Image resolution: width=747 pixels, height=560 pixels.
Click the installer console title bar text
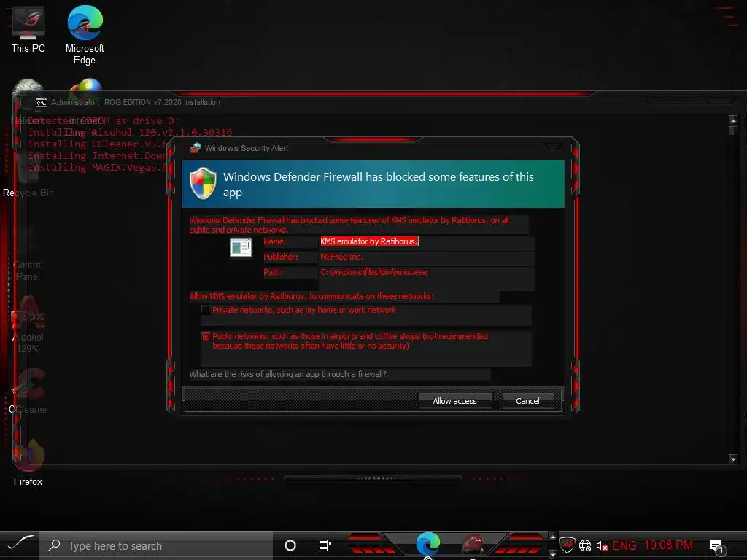click(136, 102)
